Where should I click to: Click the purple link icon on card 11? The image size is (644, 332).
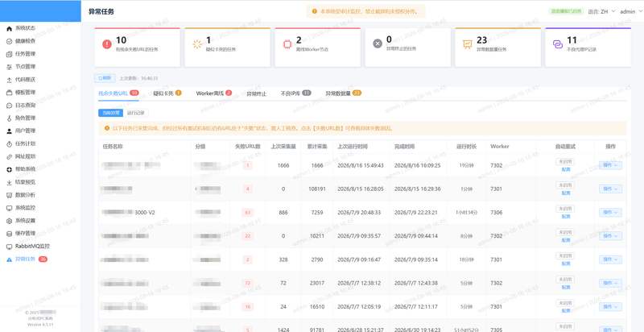pyautogui.click(x=558, y=44)
